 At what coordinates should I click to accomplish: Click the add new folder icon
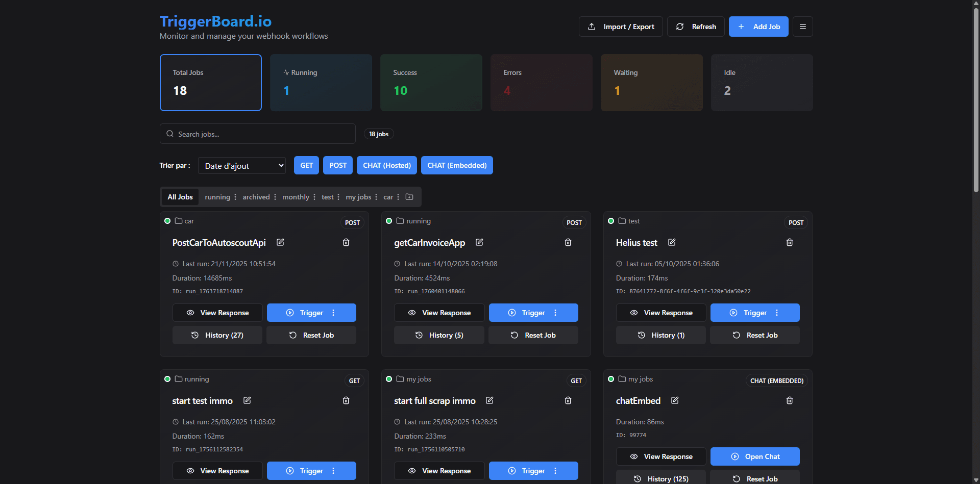tap(409, 197)
